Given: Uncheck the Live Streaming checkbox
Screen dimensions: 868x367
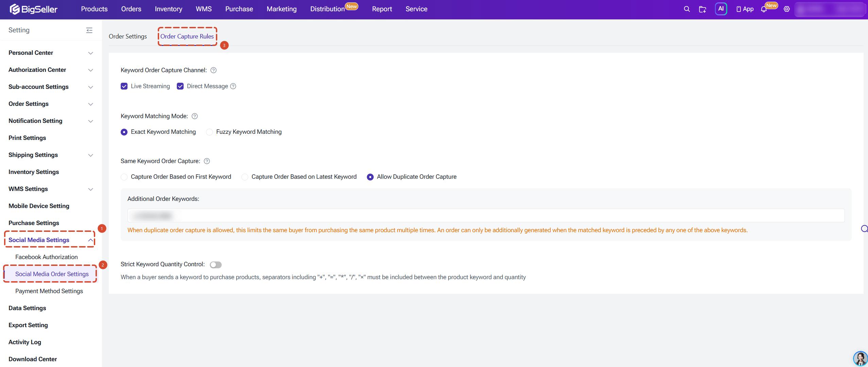Looking at the screenshot, I should (124, 86).
